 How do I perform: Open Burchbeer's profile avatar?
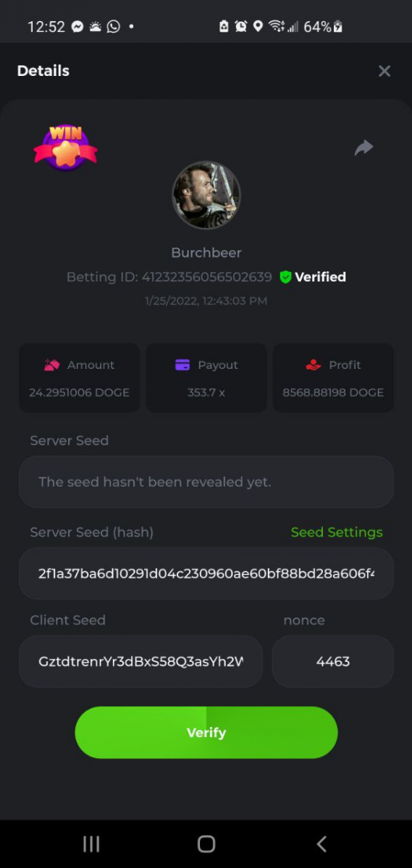[206, 195]
